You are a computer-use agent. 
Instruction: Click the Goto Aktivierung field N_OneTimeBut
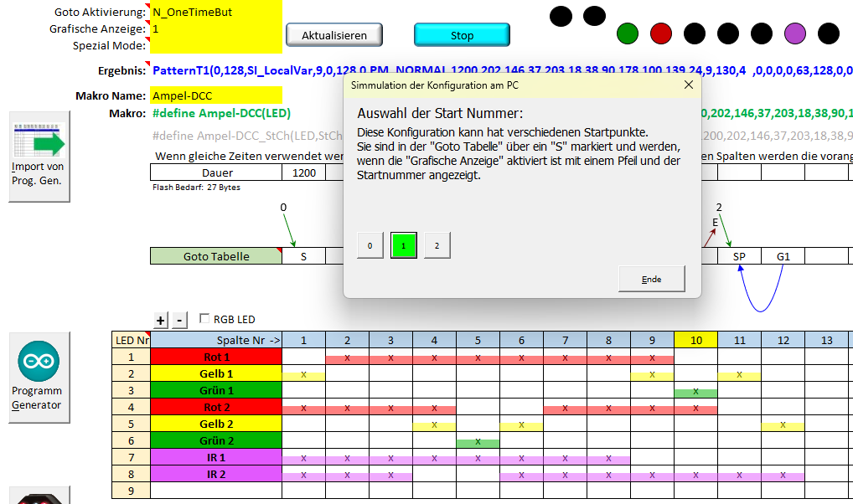pos(216,13)
